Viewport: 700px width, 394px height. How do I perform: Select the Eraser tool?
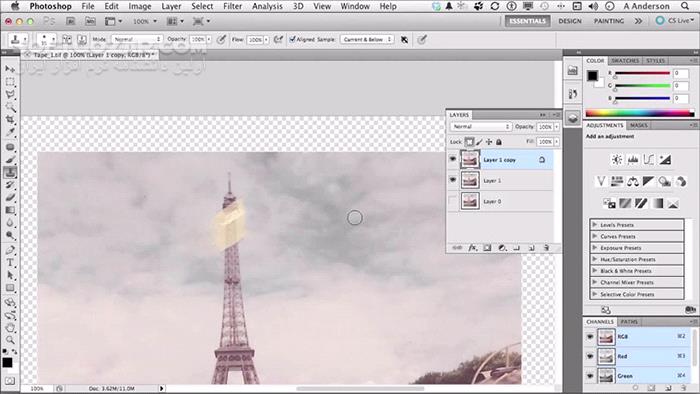pos(10,198)
